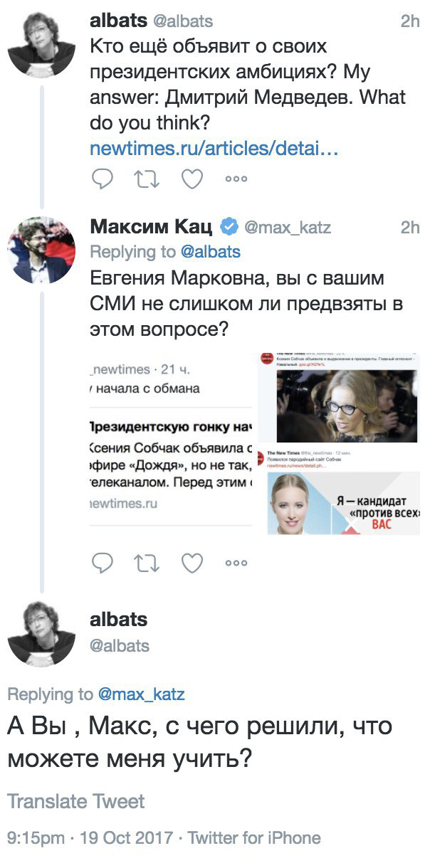Retweet Максим Кац's tweet
Viewport: 430px width, 868px height.
(x=147, y=563)
